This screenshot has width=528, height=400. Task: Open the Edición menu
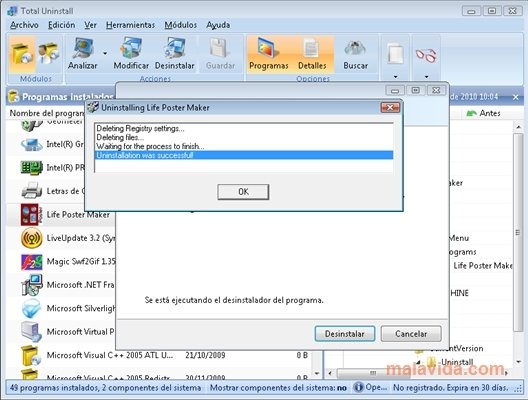point(61,25)
